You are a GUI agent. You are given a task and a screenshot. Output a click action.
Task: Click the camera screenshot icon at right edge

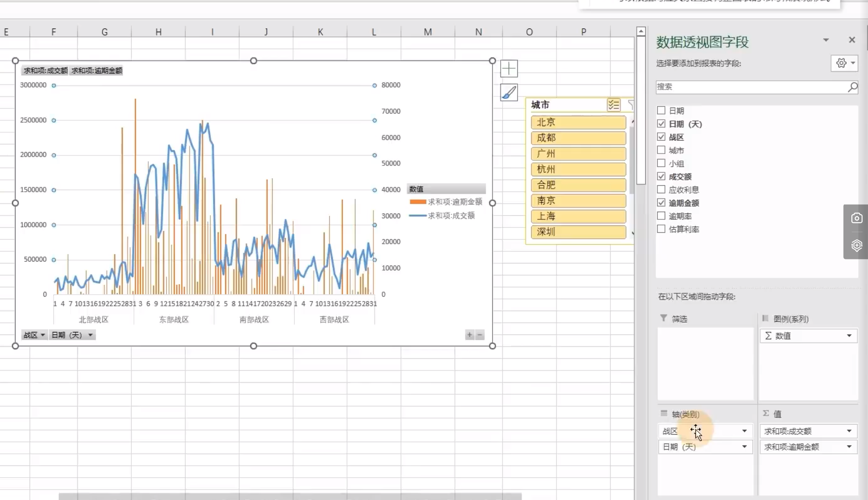pos(856,218)
